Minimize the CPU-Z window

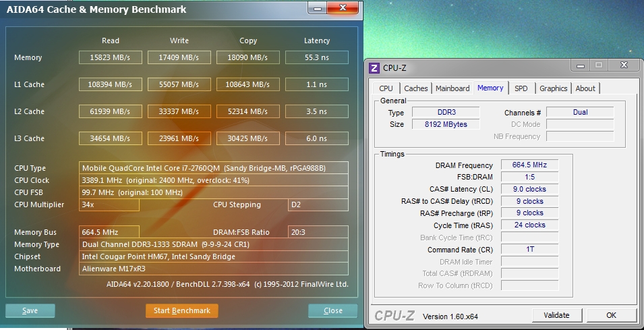point(581,65)
